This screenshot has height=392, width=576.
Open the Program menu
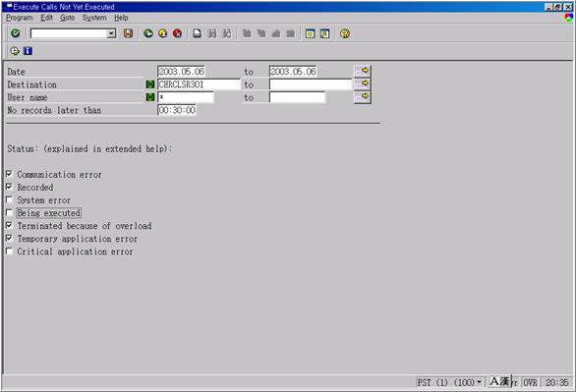click(x=19, y=18)
